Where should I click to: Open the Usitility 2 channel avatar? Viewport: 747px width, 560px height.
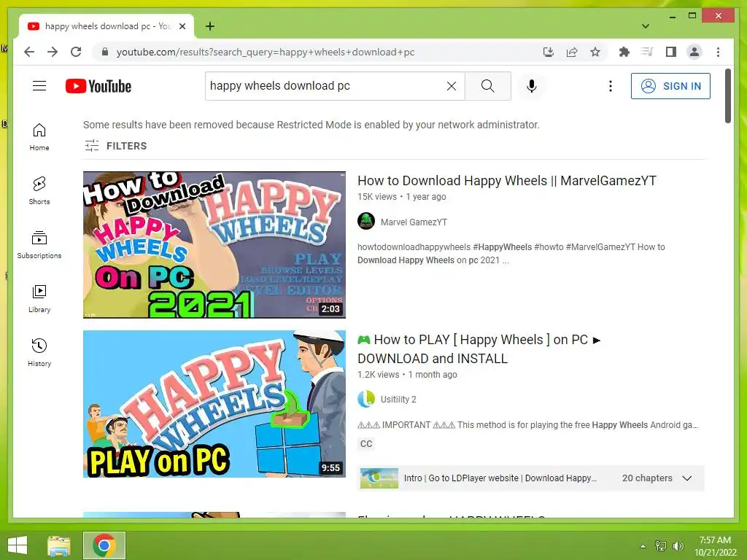pos(366,399)
